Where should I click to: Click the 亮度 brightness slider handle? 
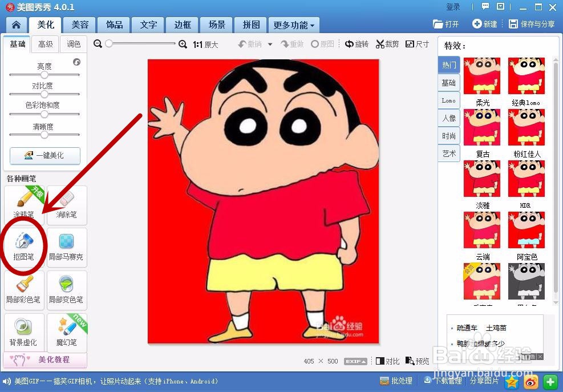click(x=44, y=75)
